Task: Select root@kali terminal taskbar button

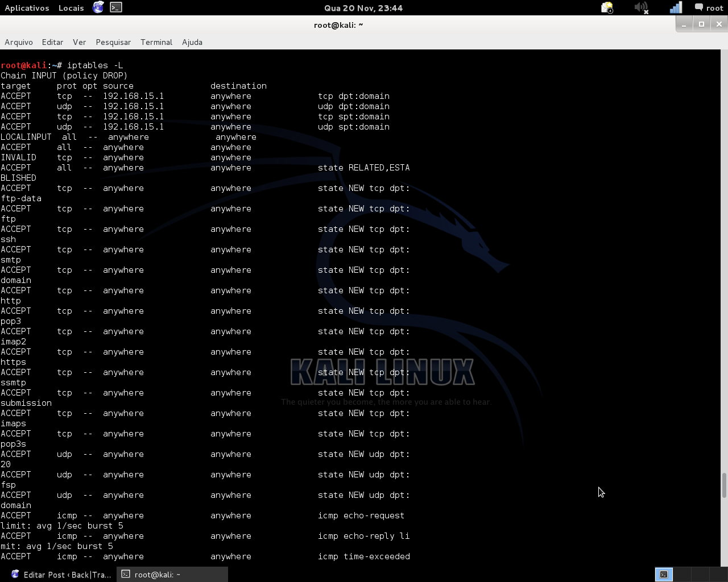Action: (x=172, y=575)
